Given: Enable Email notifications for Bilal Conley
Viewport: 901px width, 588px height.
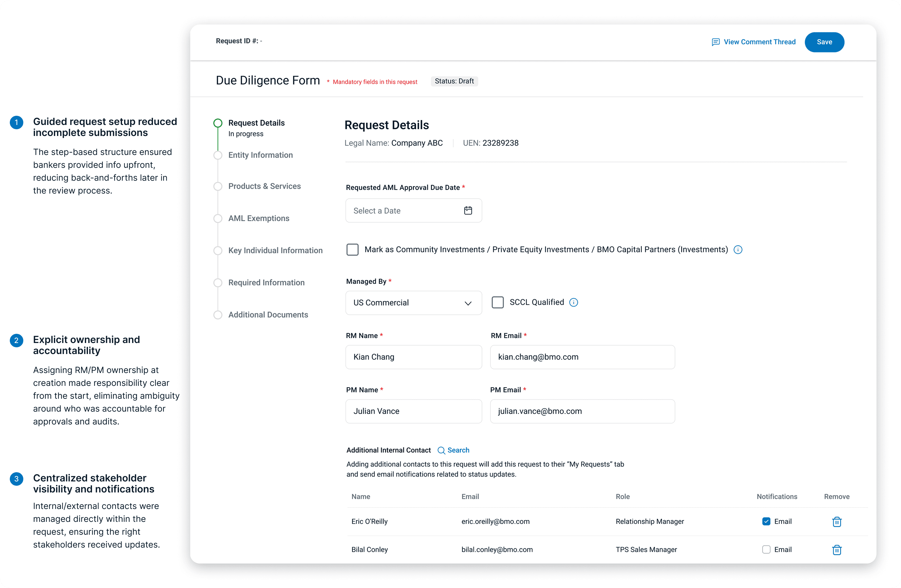Looking at the screenshot, I should pos(766,549).
